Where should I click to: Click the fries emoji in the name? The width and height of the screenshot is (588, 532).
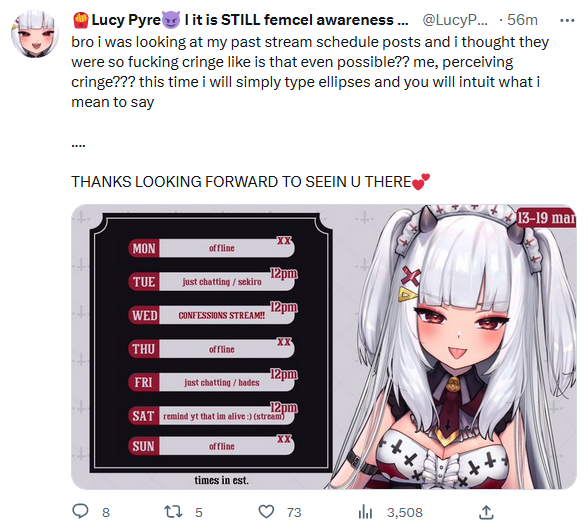click(x=81, y=20)
